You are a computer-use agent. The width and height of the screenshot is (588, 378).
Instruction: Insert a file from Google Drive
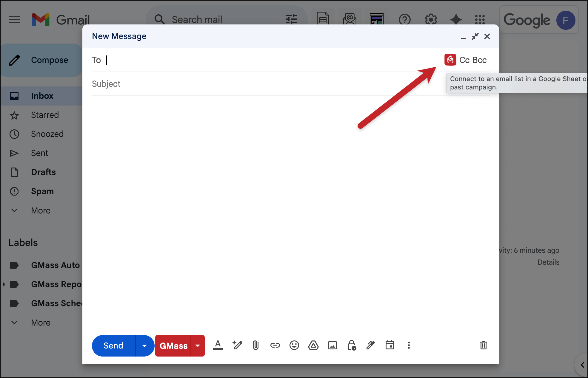point(313,346)
